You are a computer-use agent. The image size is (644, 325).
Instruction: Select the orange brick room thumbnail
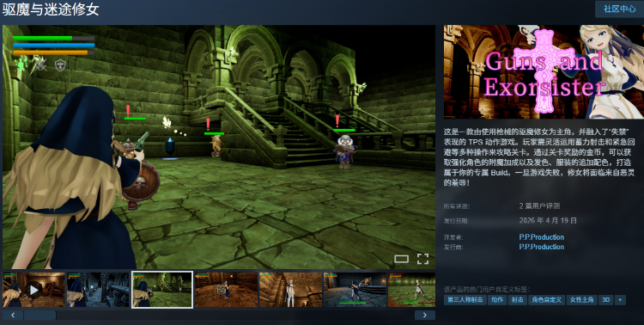(x=227, y=290)
